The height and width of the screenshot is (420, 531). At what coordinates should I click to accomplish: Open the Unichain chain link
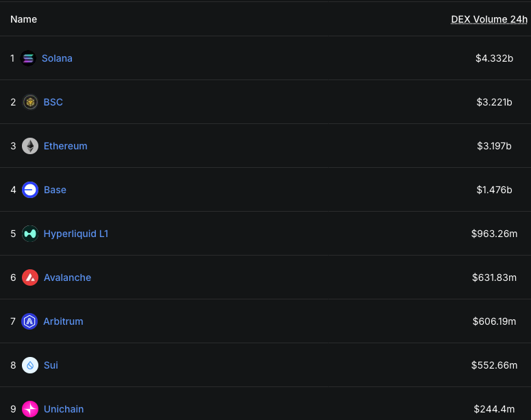64,409
